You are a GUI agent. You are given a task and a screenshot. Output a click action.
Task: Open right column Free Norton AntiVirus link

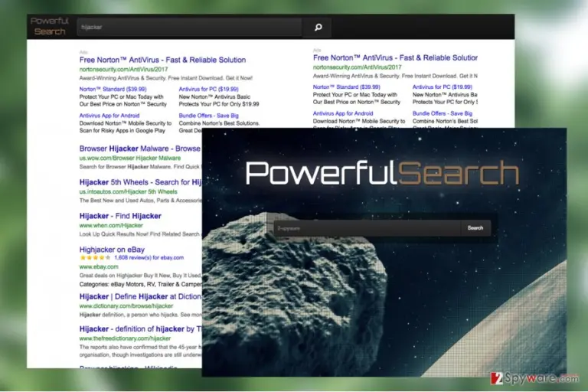coord(395,57)
